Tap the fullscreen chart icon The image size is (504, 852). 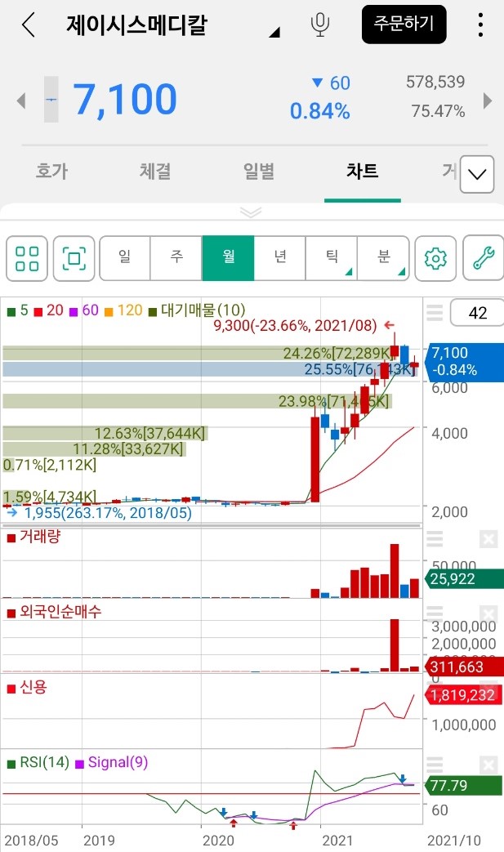[74, 259]
